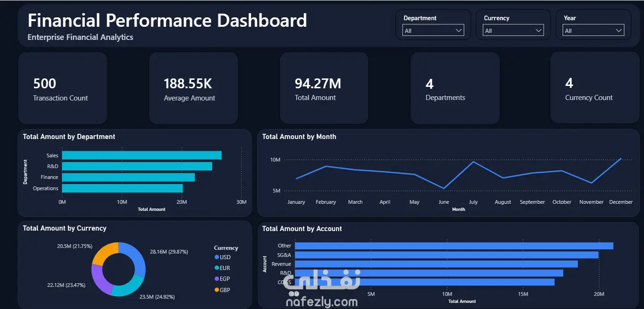
Task: Click the blue USD donut segment
Action: tap(138, 258)
